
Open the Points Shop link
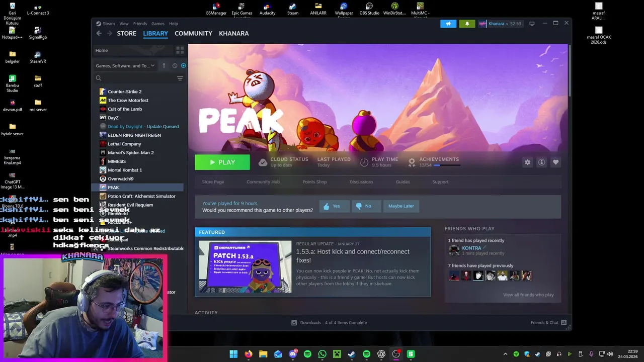click(x=314, y=182)
